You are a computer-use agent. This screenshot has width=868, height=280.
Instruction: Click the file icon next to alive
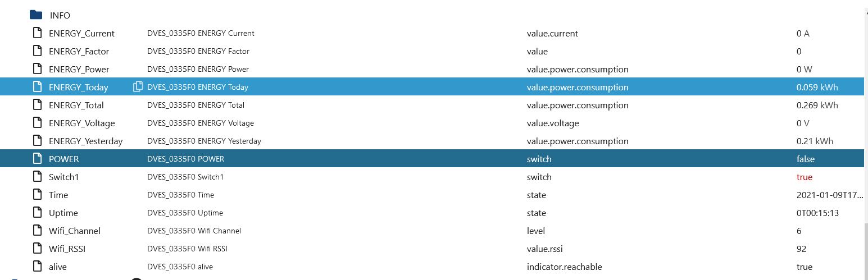(37, 267)
